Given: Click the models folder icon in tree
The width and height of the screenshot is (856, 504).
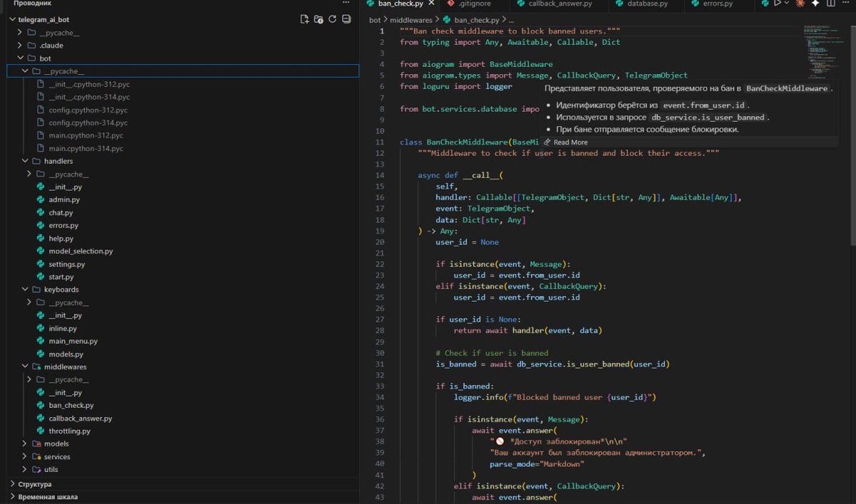Looking at the screenshot, I should tap(36, 443).
